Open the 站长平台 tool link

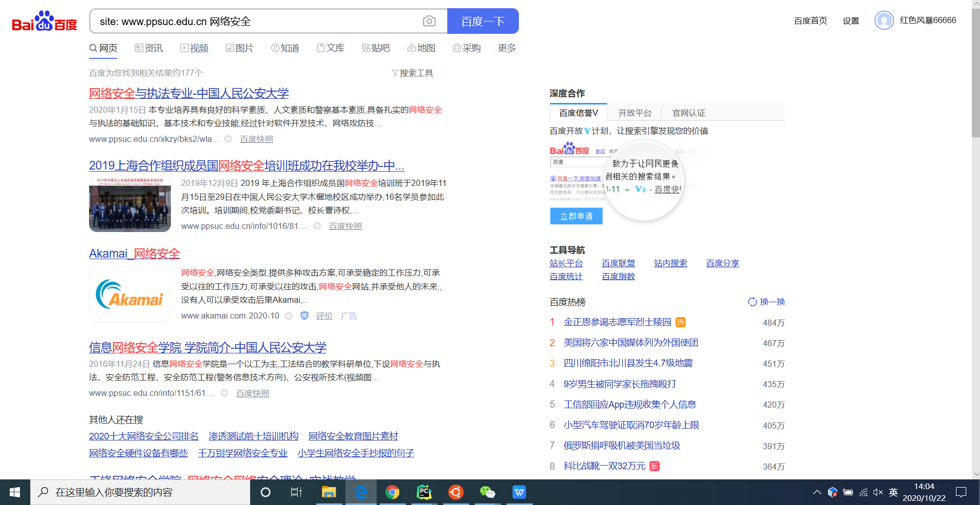566,263
